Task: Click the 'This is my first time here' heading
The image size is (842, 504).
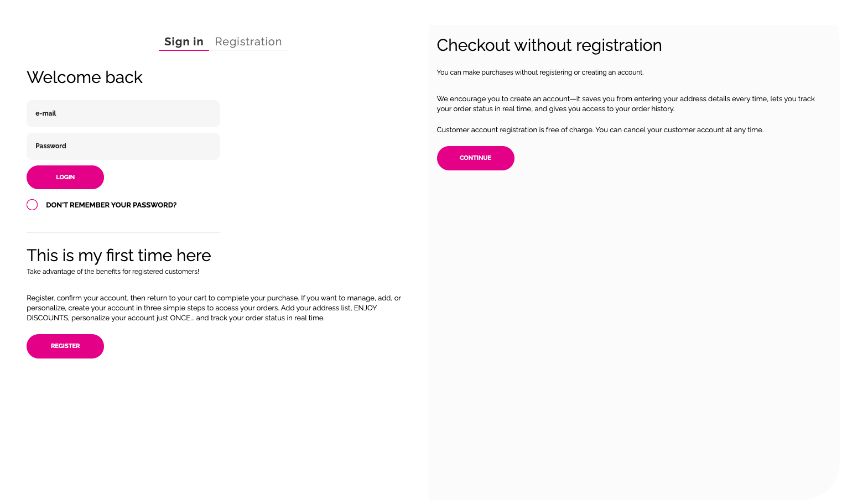Action: click(119, 256)
